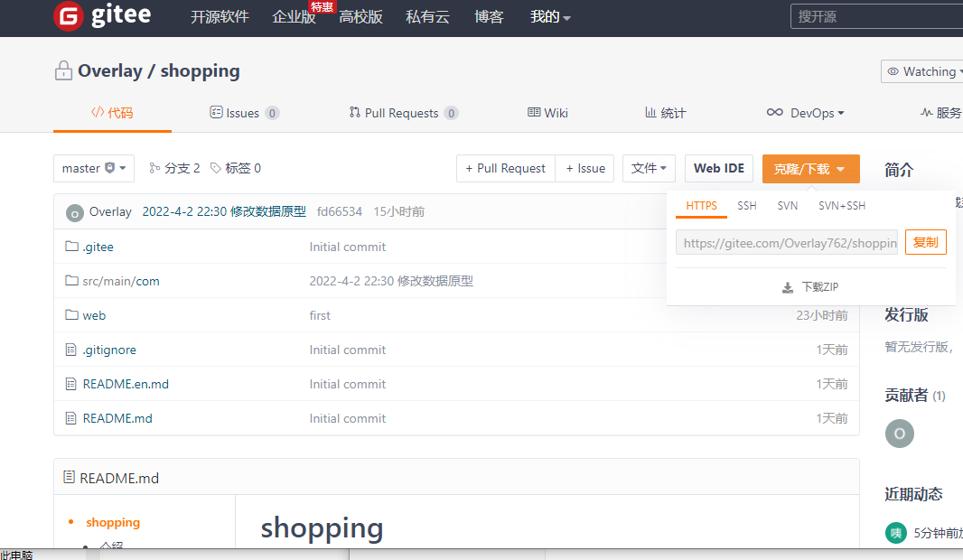The width and height of the screenshot is (963, 560).
Task: Open commit link 2022-4-2 22:30 修改数据原型
Action: [224, 212]
